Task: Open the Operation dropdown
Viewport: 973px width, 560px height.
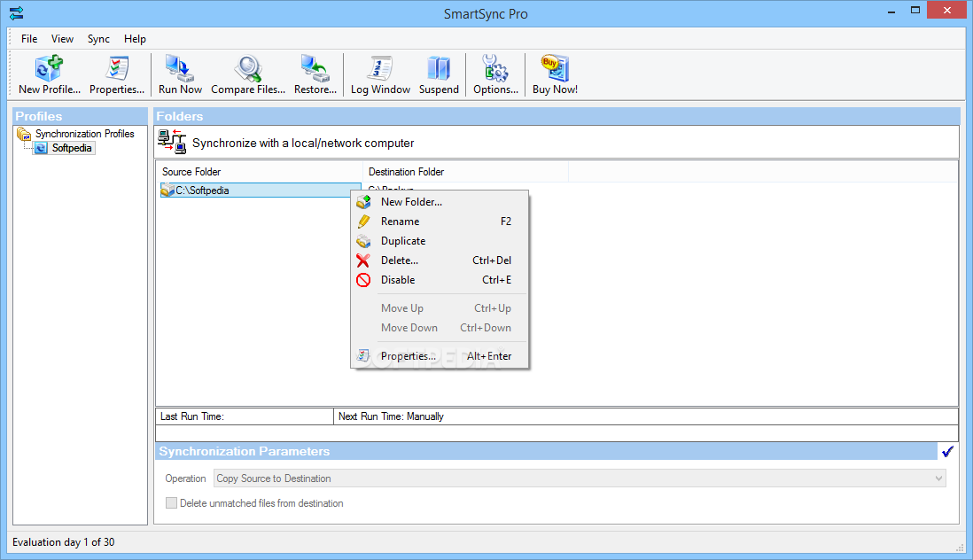Action: click(580, 478)
